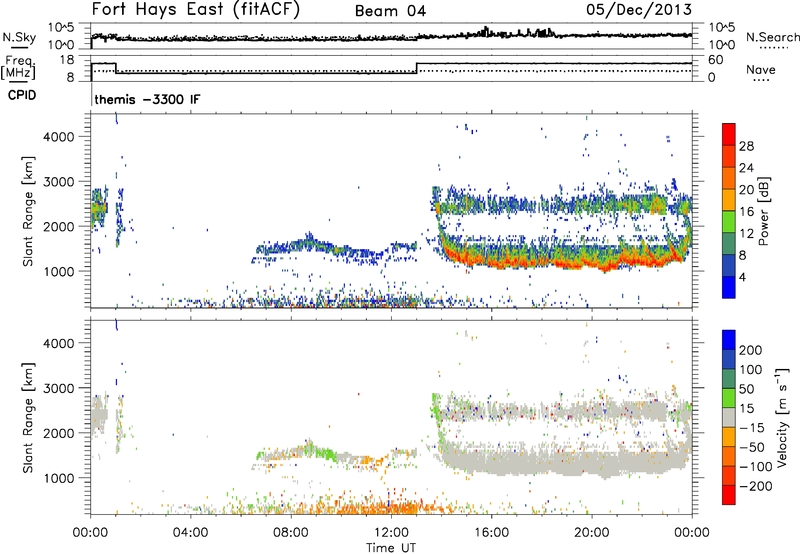Click the '15' tick on the Velocity scale
800x554 pixels.
pyautogui.click(x=746, y=408)
